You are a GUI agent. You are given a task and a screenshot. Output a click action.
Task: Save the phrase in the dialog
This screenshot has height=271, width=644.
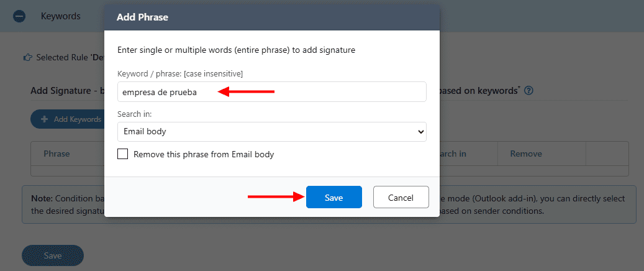(x=333, y=198)
